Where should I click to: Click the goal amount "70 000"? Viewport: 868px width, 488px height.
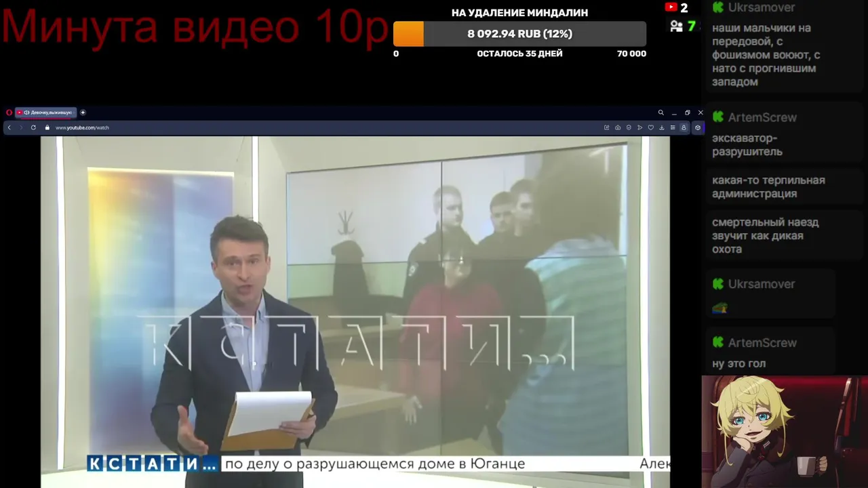coord(631,54)
